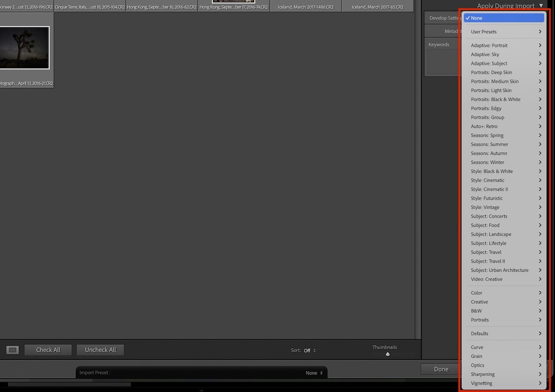Click the Apply During Import disclosure triangle

[x=541, y=6]
